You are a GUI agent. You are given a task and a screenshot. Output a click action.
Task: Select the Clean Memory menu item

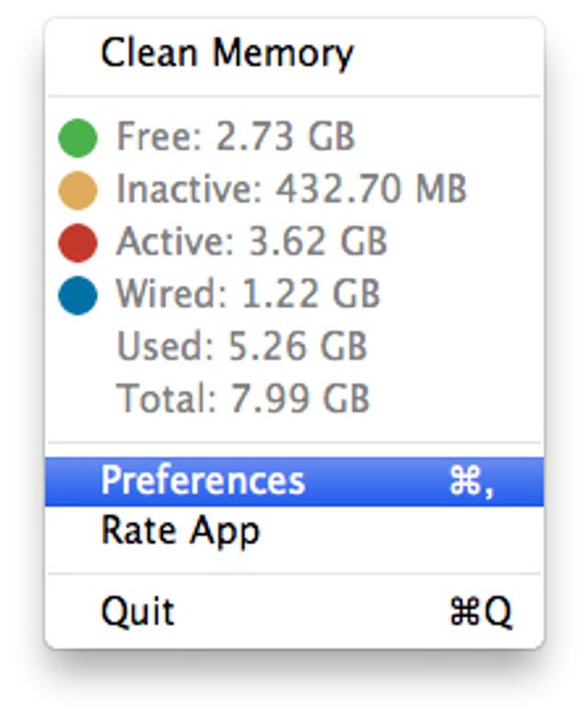tap(226, 53)
